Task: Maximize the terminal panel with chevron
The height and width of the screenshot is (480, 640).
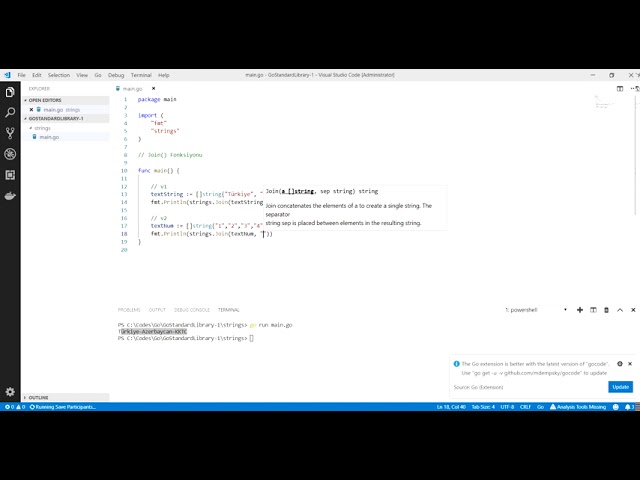Action: (620, 310)
